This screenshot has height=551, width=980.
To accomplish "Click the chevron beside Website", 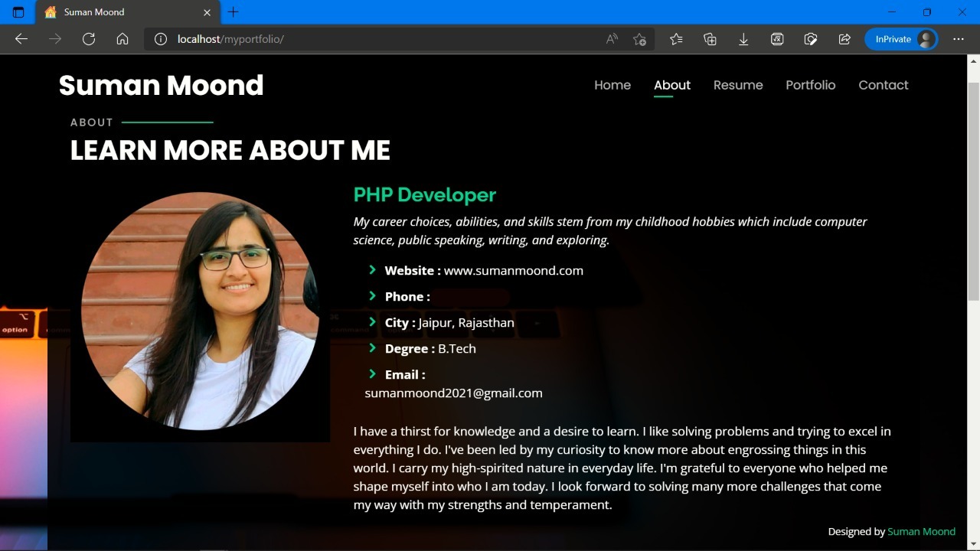I will tap(372, 269).
